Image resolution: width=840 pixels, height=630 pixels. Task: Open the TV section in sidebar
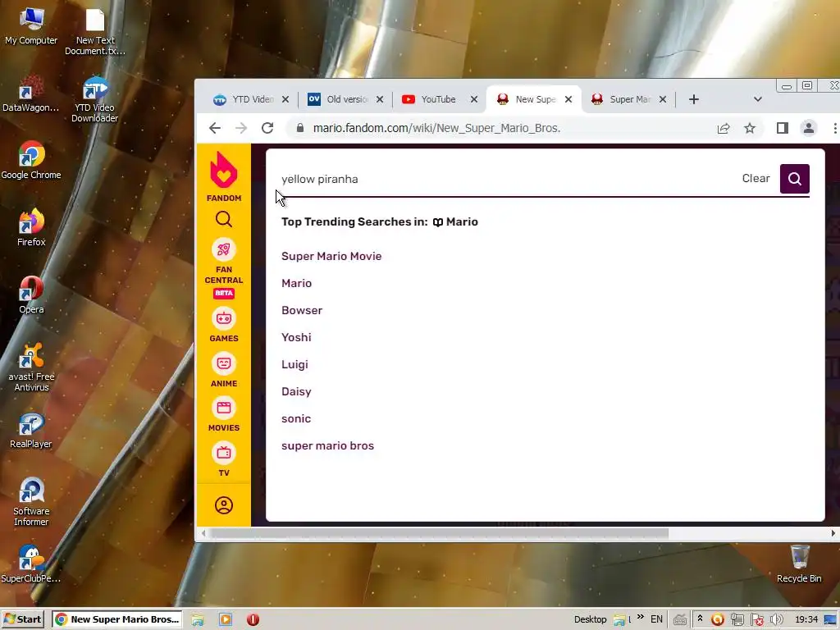223,459
